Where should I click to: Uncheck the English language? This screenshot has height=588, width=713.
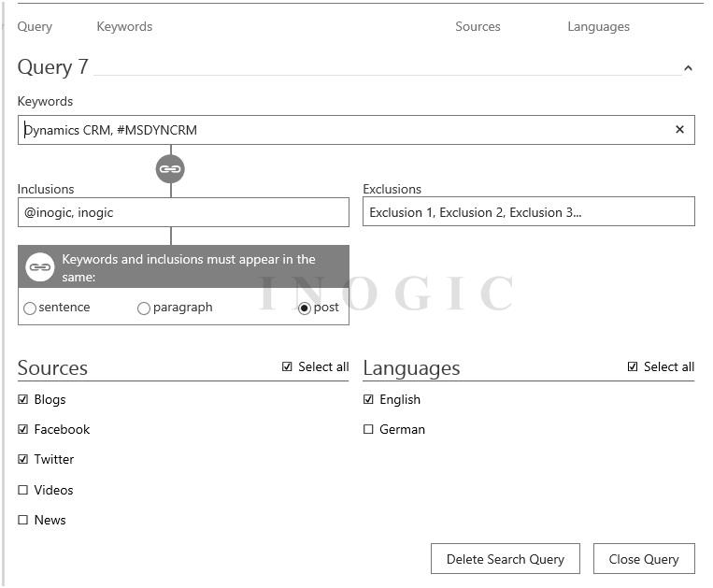coord(368,399)
